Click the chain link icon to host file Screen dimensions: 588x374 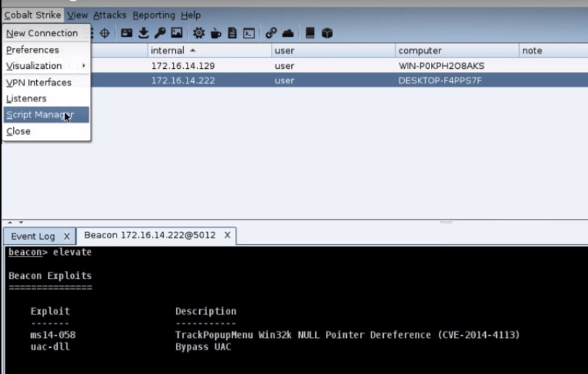pyautogui.click(x=271, y=33)
